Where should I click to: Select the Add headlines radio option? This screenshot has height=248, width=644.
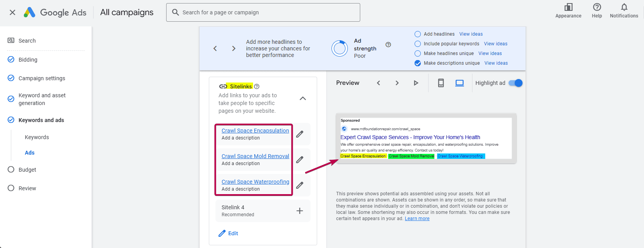pyautogui.click(x=418, y=34)
